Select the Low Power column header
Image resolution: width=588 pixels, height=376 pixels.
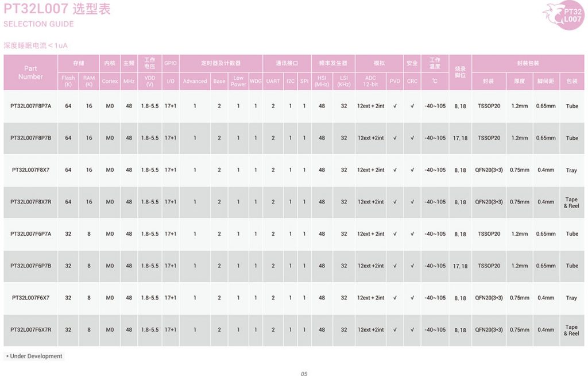point(238,81)
